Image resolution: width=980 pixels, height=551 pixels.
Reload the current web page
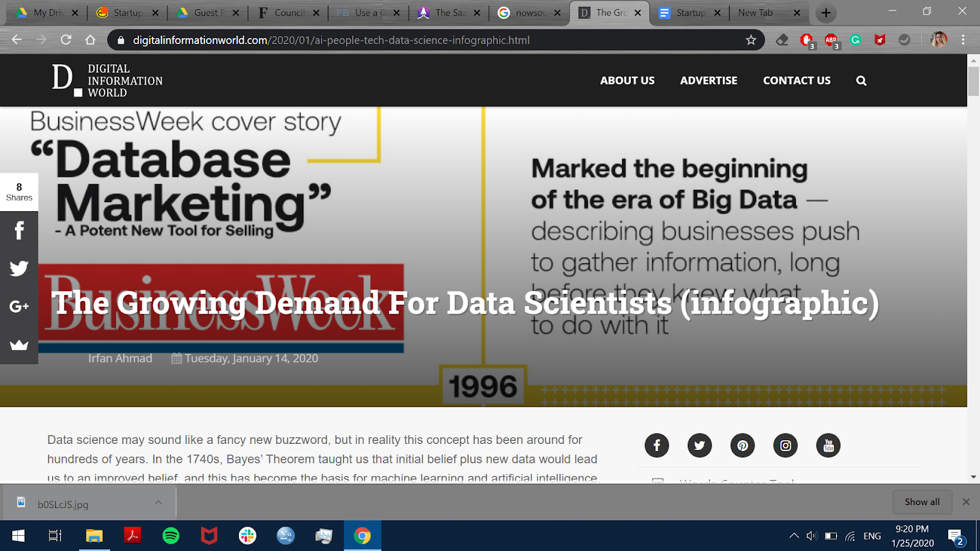point(66,40)
